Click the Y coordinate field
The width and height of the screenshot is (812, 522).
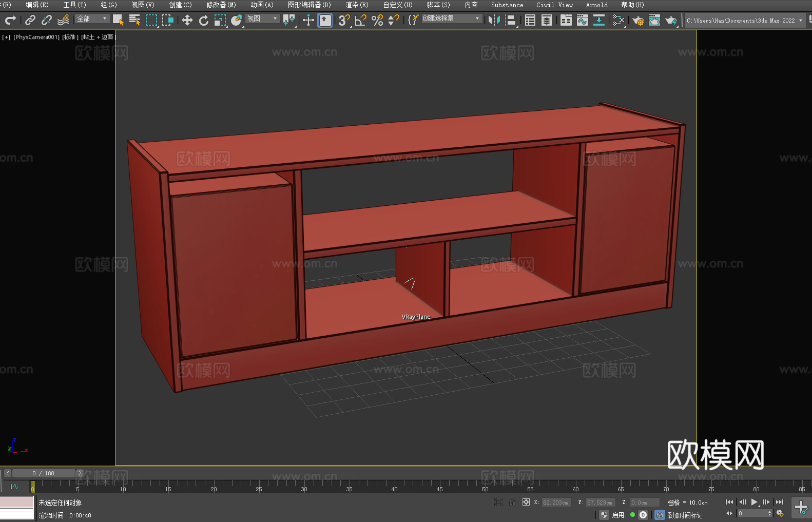(x=601, y=502)
